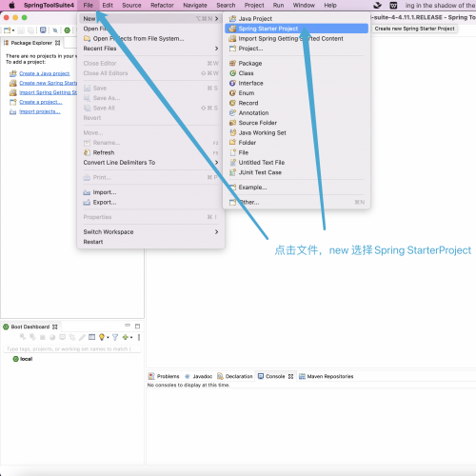Click the columns layout icon in Boot Dashboard
Viewport: 476px width, 476px height.
click(x=91, y=337)
